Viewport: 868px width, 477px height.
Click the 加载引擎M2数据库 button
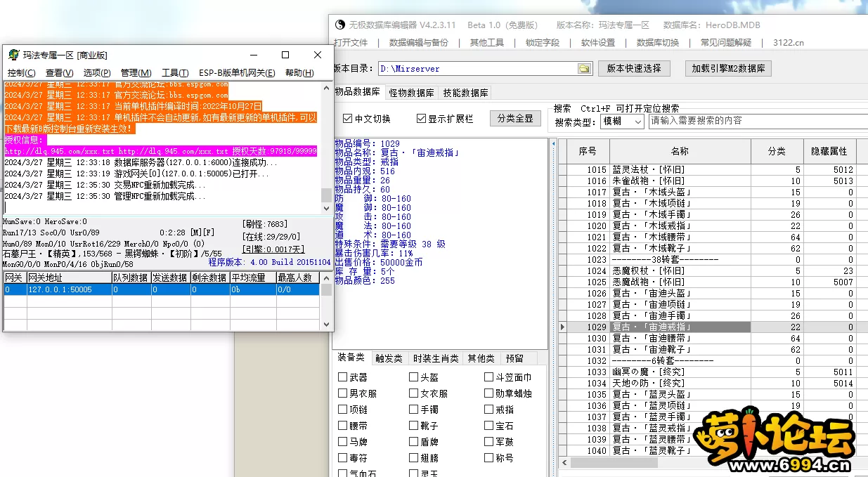[728, 69]
